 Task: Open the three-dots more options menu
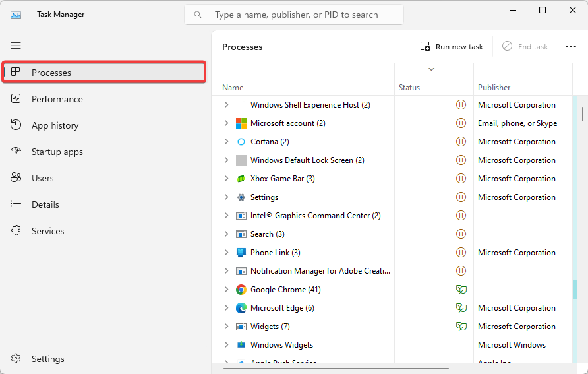tap(571, 47)
